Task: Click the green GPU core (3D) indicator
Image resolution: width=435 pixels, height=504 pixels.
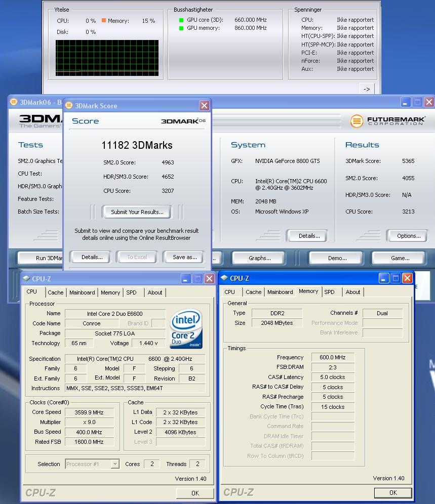Action: [x=181, y=20]
